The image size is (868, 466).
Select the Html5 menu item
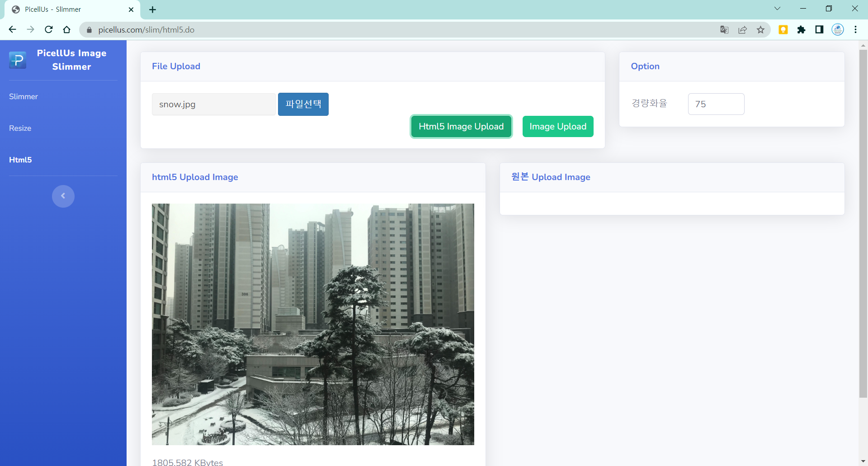[20, 160]
